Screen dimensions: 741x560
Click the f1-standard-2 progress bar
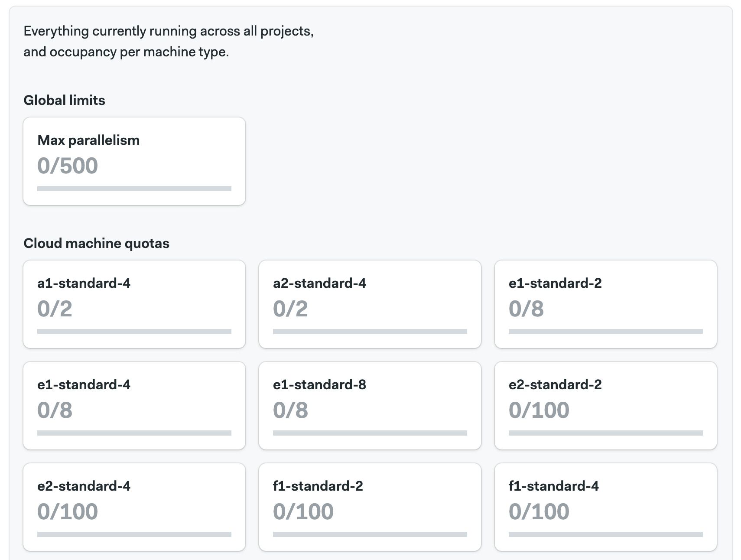click(x=370, y=534)
